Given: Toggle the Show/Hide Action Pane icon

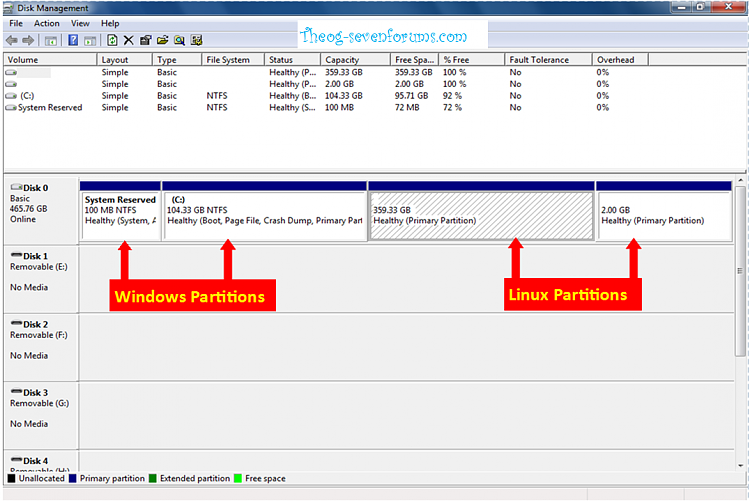Looking at the screenshot, I should click(x=90, y=41).
